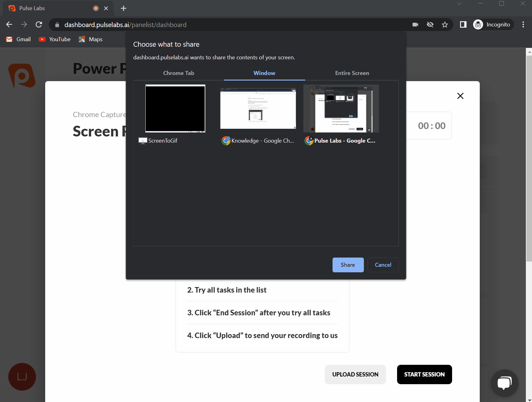This screenshot has width=532, height=402.
Task: Select the Window sharing tab
Action: [x=264, y=73]
